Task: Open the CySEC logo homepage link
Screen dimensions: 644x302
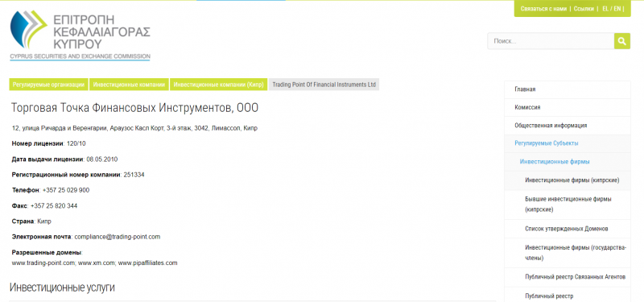Action: (80, 35)
